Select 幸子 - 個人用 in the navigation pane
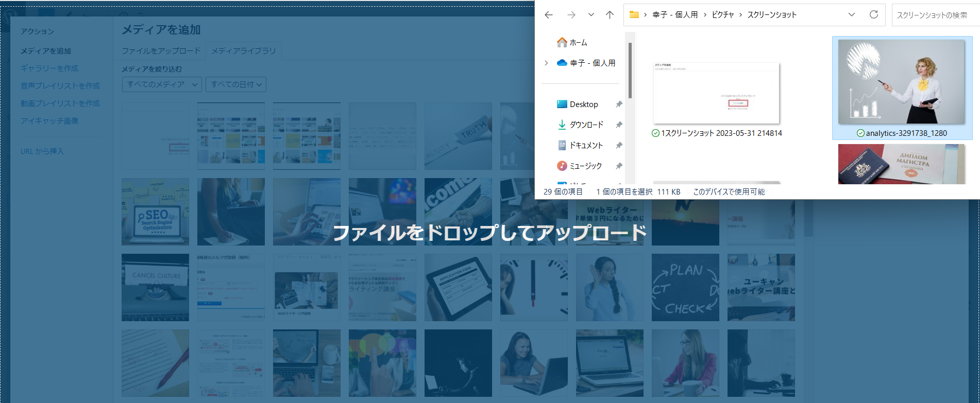 tap(586, 63)
